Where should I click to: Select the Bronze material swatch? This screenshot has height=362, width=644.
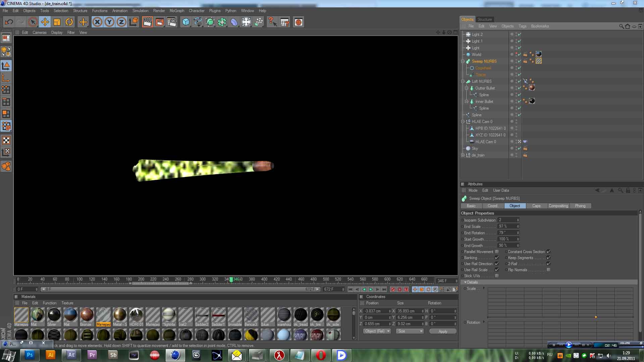[x=87, y=315]
